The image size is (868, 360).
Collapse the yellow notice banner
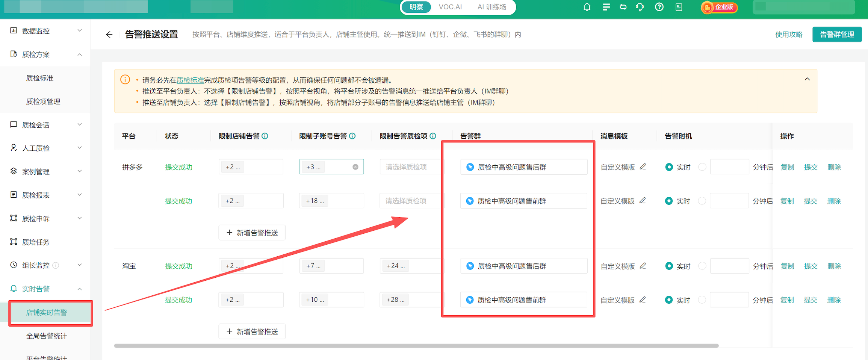click(x=808, y=79)
